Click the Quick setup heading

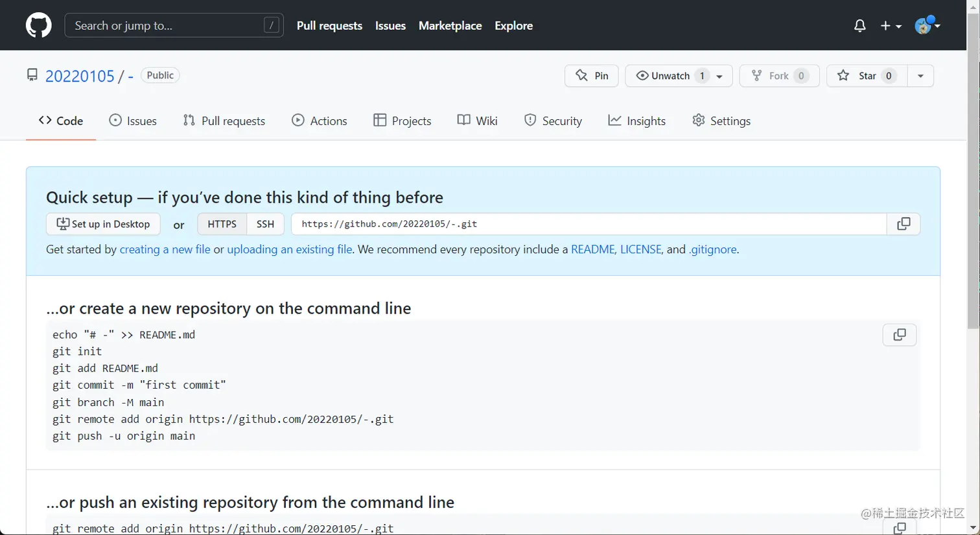pyautogui.click(x=244, y=198)
